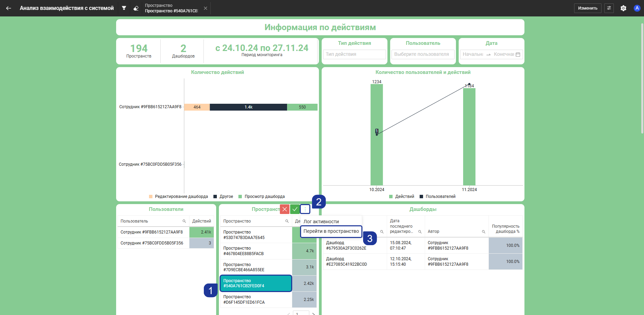Select the orange 464 bar segment
644x315 pixels.
(197, 107)
